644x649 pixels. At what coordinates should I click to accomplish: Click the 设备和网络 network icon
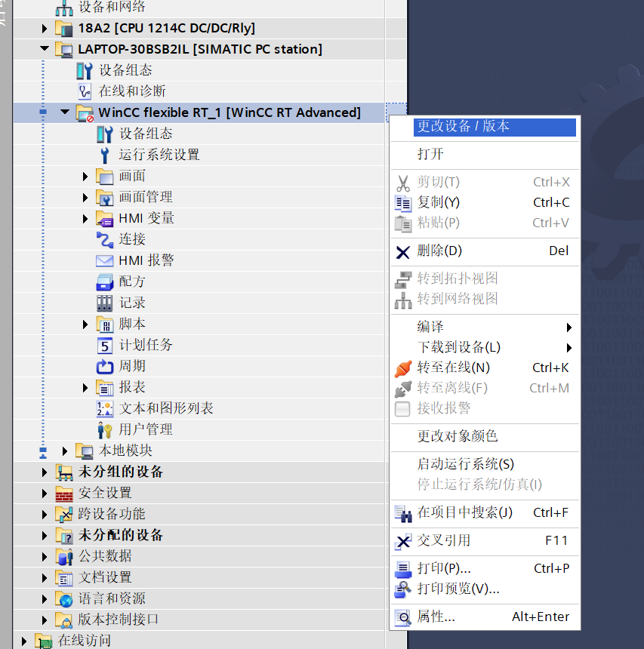click(64, 8)
